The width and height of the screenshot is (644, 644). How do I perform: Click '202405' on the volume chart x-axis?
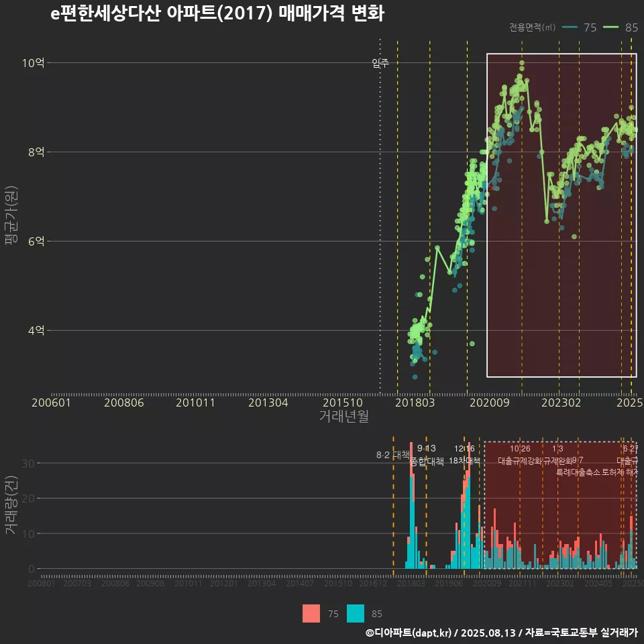[x=598, y=583]
